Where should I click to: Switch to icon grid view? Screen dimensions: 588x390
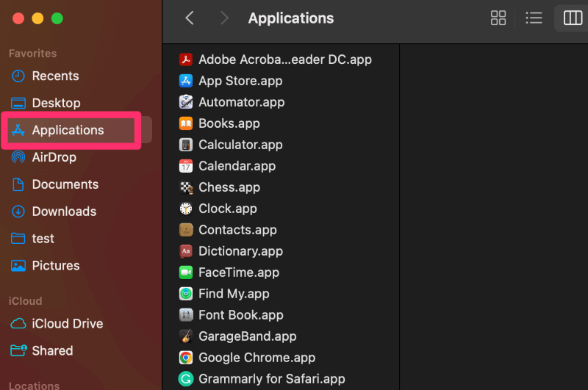point(498,18)
